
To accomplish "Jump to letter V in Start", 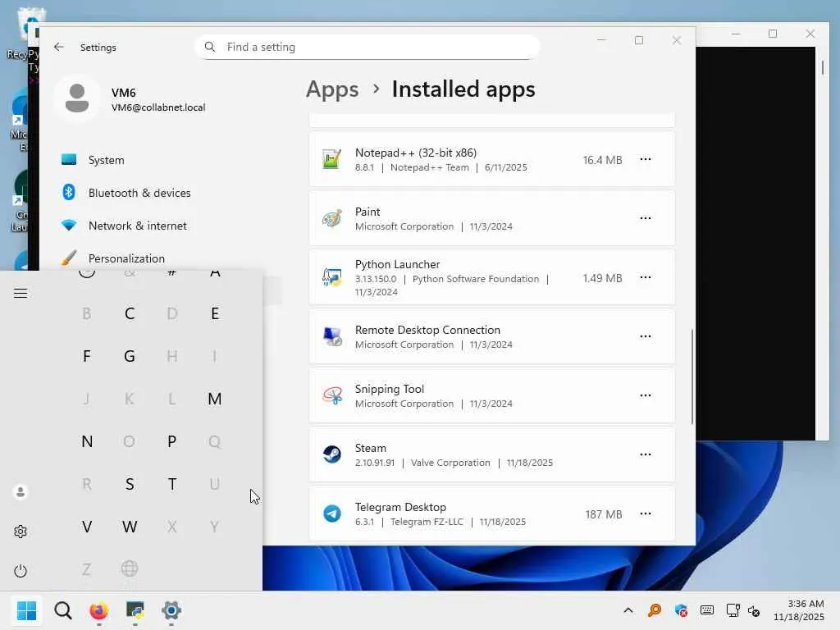I will click(87, 527).
